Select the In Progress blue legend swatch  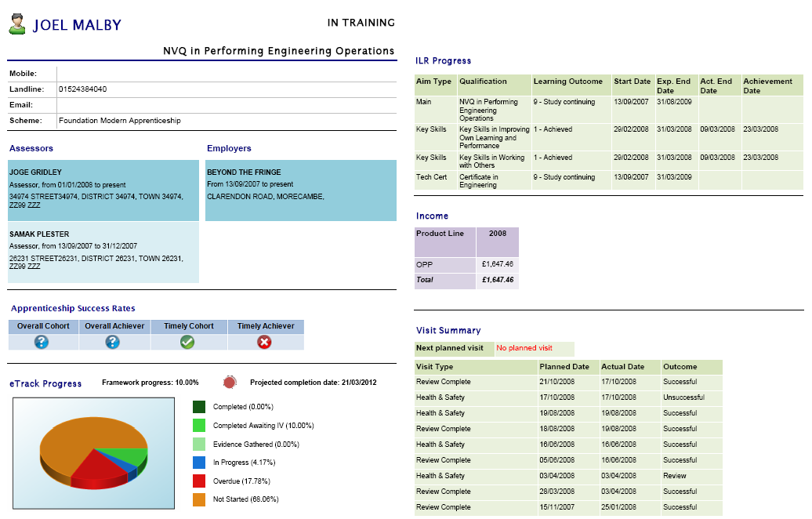click(x=199, y=463)
